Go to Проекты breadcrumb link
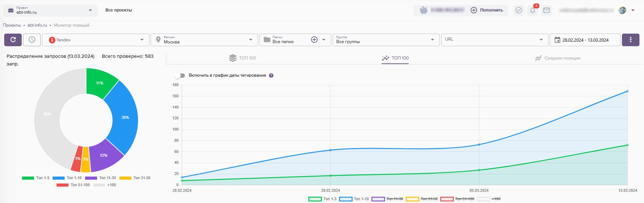Screen dimensions: 644x203 (12, 25)
